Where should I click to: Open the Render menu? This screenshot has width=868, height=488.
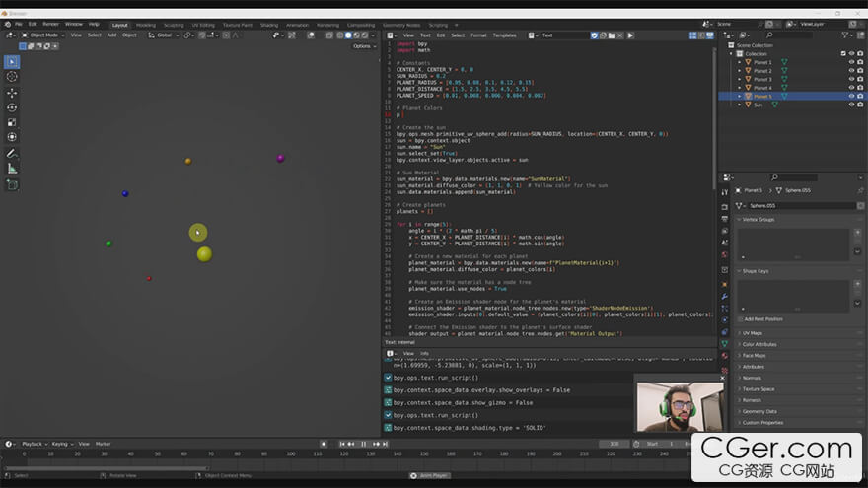point(50,25)
